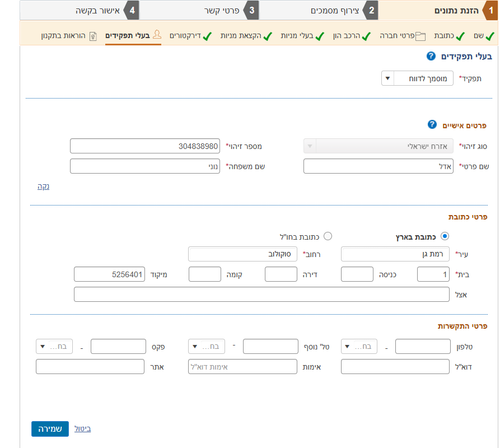500x448 pixels.
Task: Click green checkmark next to בעלי מניות
Action: (319, 36)
